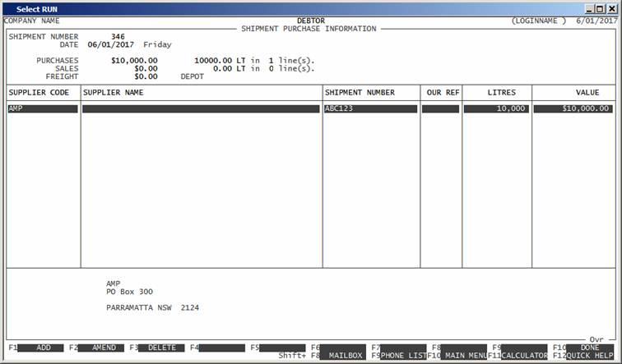This screenshot has height=364, width=622.
Task: Click the PO Box 300 address line
Action: click(129, 292)
